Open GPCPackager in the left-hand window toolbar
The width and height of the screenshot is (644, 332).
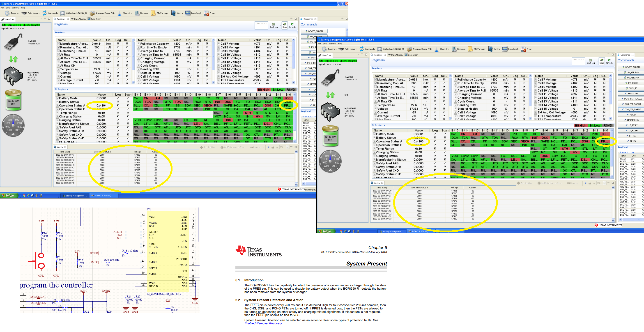point(153,13)
